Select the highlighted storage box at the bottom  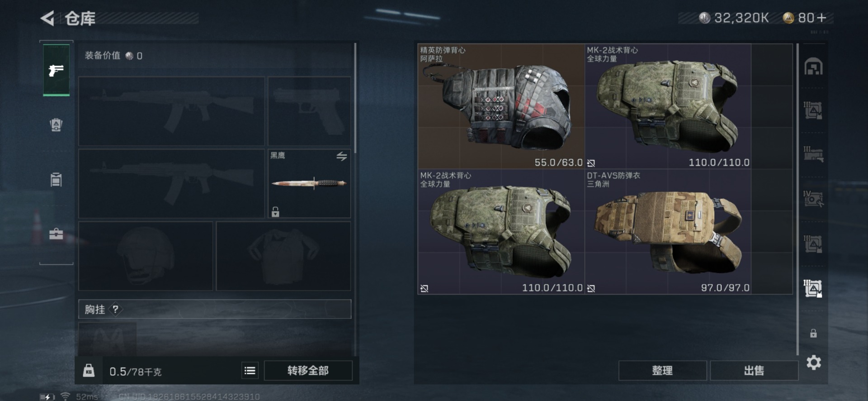coord(813,288)
